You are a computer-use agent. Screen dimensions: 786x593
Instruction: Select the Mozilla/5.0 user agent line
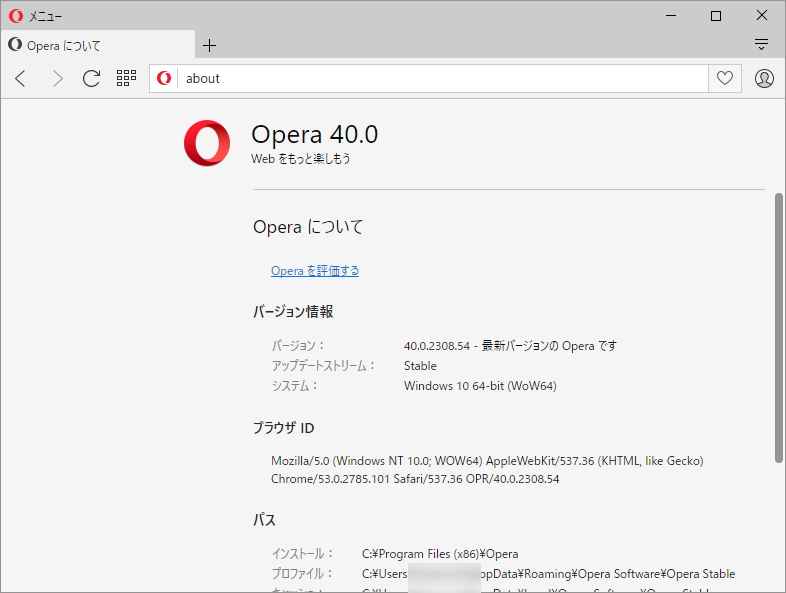[x=487, y=461]
